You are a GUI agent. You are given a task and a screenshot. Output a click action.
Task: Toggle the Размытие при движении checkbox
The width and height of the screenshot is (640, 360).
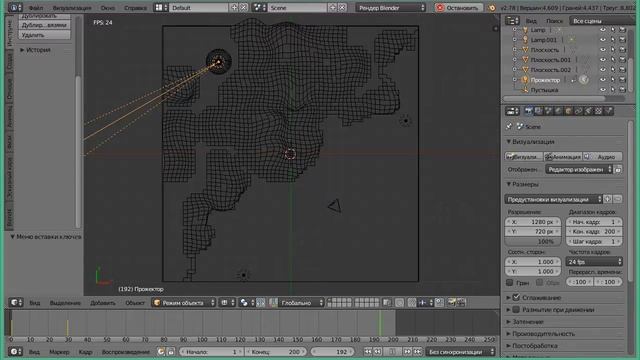[516, 310]
